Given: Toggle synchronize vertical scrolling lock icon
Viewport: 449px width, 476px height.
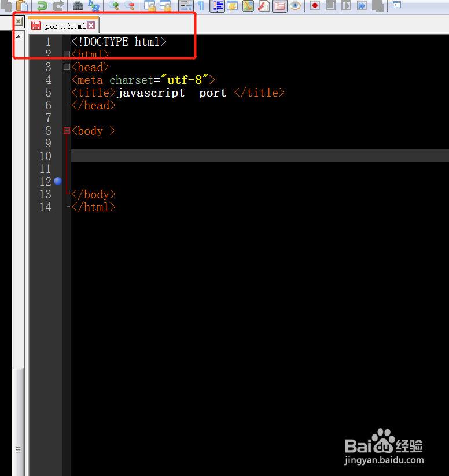Looking at the screenshot, I should tap(150, 5).
